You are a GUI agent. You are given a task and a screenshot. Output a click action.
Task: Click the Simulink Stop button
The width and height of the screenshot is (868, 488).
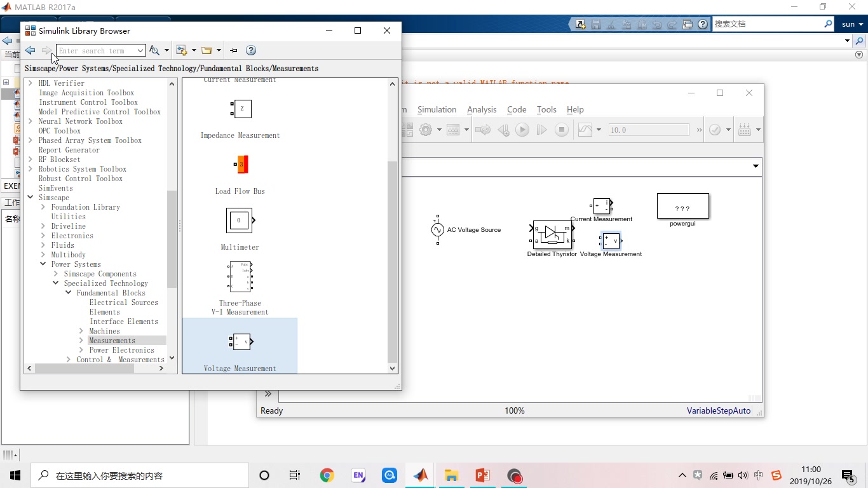(561, 130)
